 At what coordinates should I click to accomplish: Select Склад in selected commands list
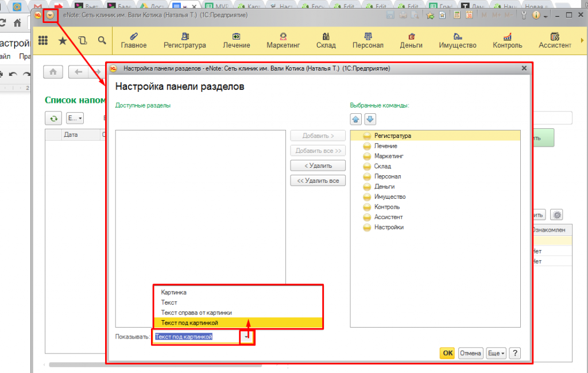point(435,166)
